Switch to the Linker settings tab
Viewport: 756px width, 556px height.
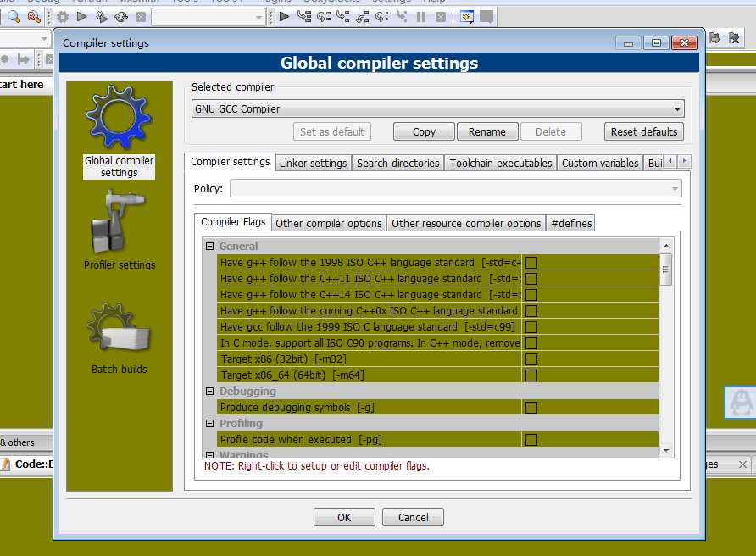pos(314,164)
